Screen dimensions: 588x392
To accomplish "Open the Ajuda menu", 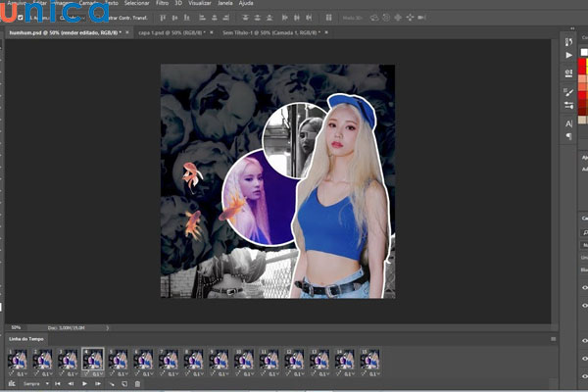I will tap(246, 3).
